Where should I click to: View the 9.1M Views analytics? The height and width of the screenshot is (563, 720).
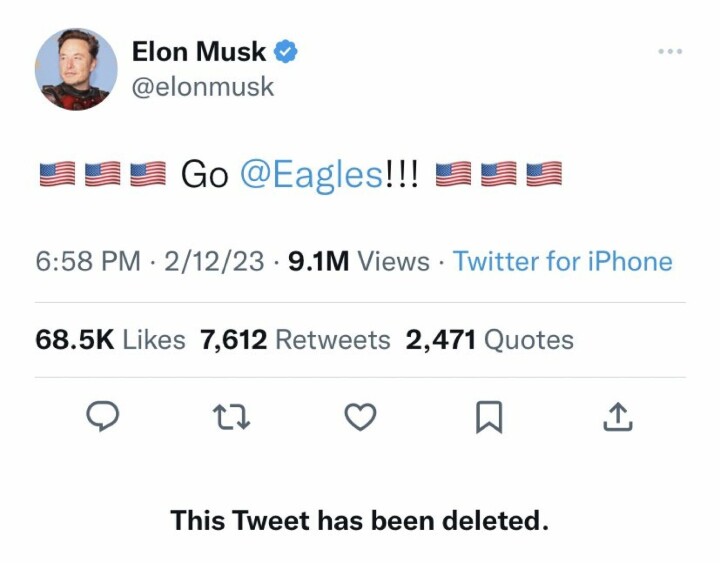[x=358, y=262]
